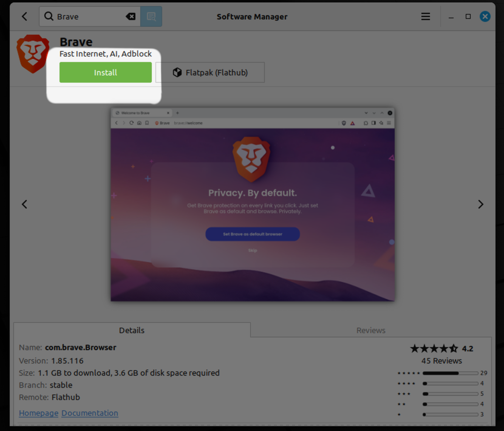
Task: Click the "Brave" app title heading
Action: point(76,42)
